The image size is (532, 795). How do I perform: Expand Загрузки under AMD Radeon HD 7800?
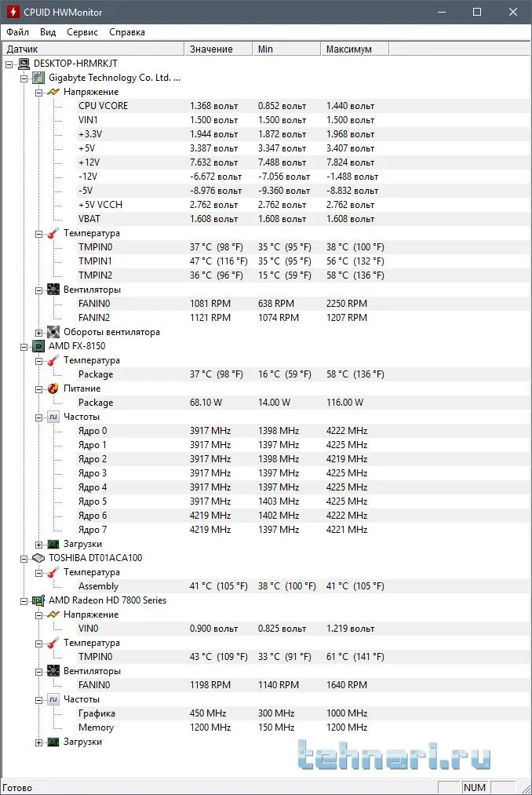click(38, 742)
